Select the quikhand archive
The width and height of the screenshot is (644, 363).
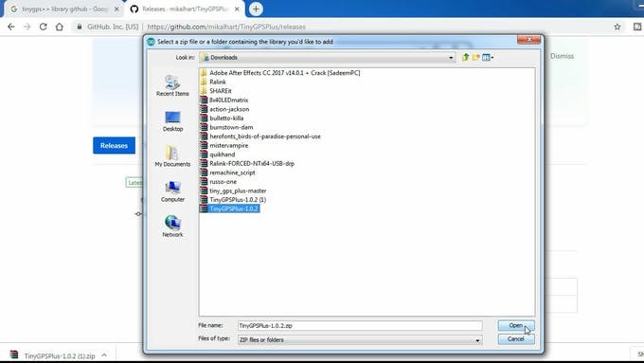click(217, 154)
